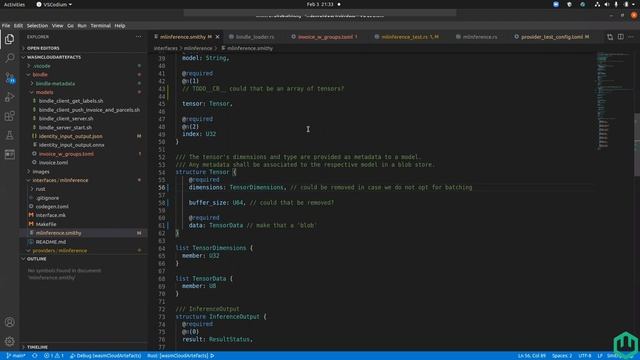Click the LF end-of-line indicator
Image resolution: width=640 pixels, height=360 pixels.
tap(600, 356)
